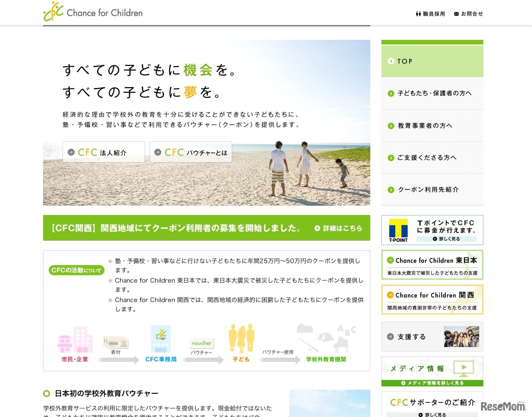Viewport: 532px width, 417px height.
Task: Click 詳細はこちら on the green banner
Action: pos(342,228)
